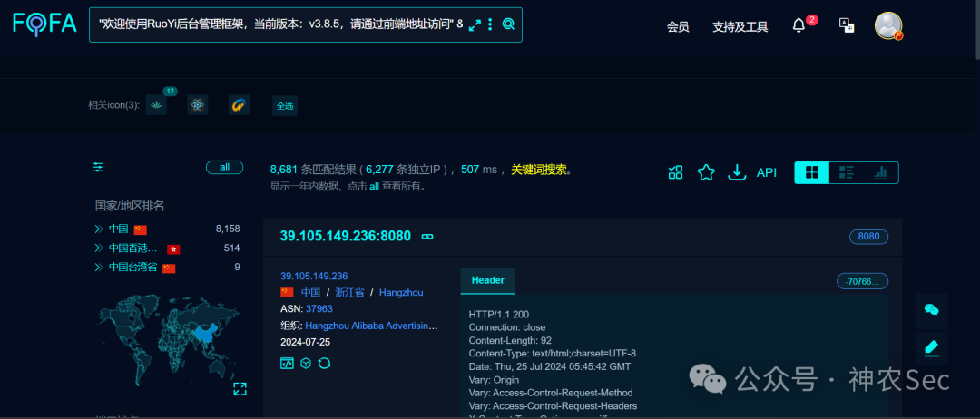The height and width of the screenshot is (419, 980).
Task: Filter by Hangzhou city
Action: pyautogui.click(x=401, y=292)
